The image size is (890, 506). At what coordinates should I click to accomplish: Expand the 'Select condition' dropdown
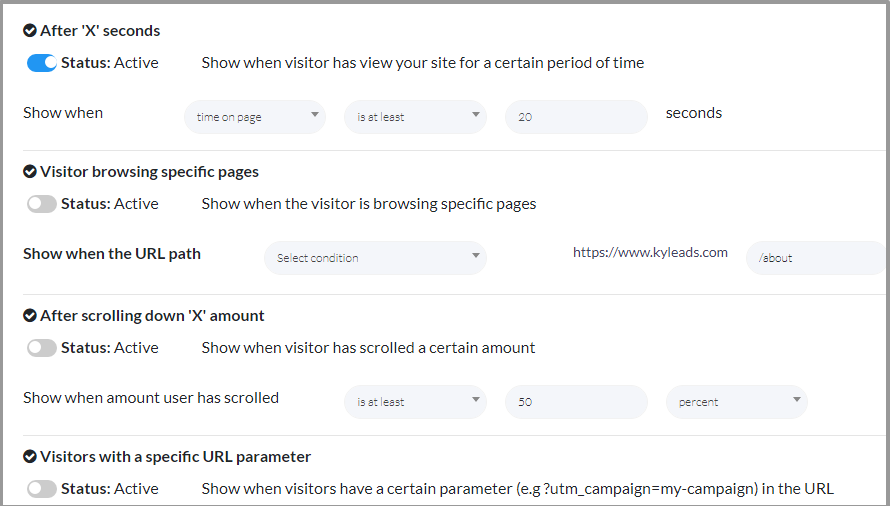pyautogui.click(x=375, y=258)
